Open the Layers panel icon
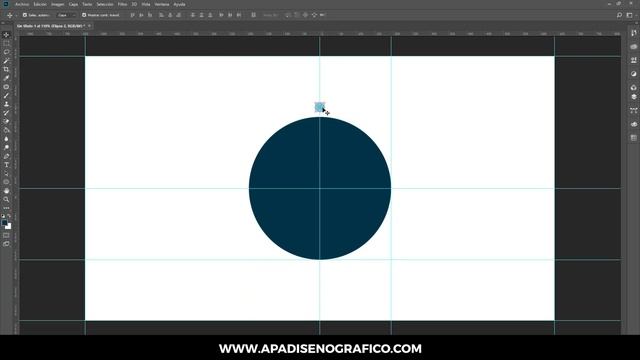640x360 pixels. point(633,97)
